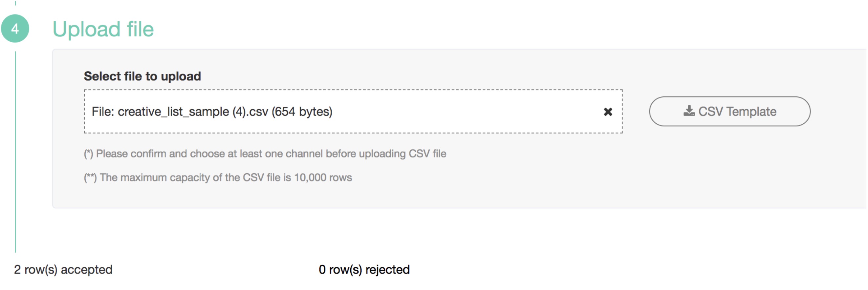Remove the uploaded creative_list_sample file with X

(x=608, y=112)
